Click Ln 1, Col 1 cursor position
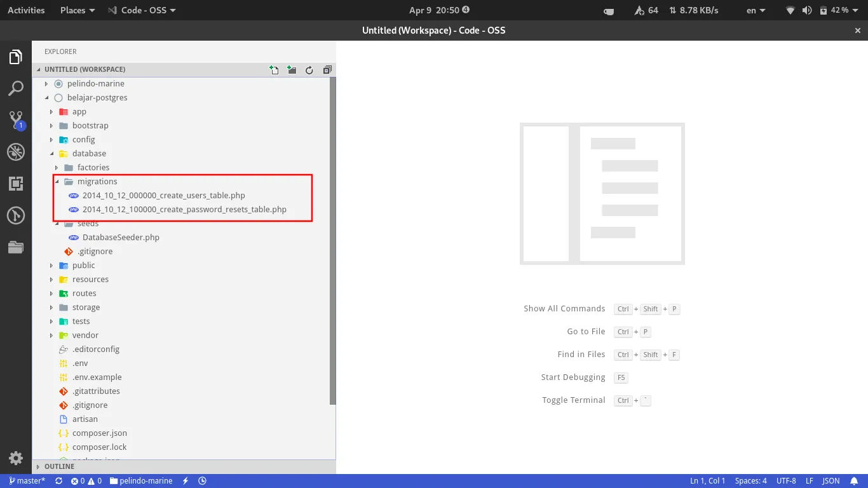 pos(708,481)
